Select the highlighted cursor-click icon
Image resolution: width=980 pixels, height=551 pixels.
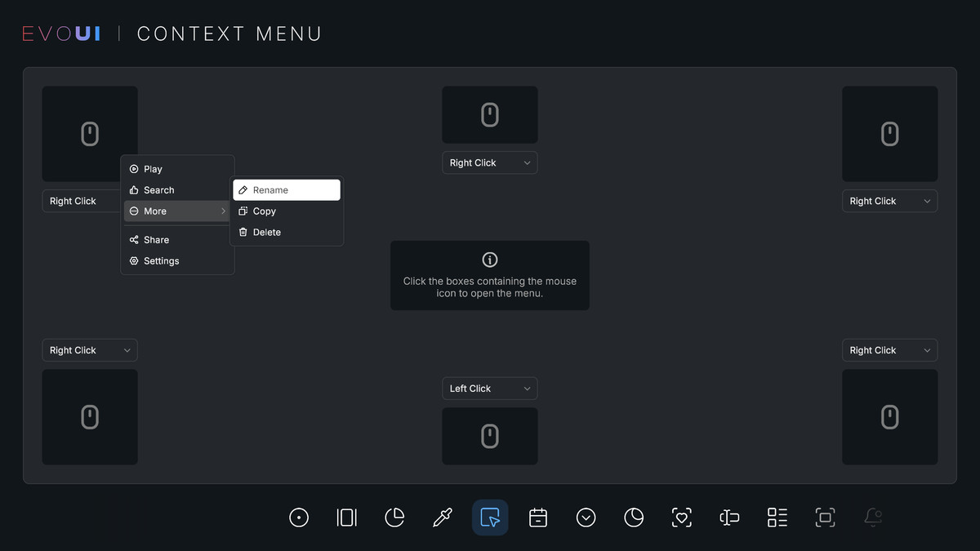[490, 517]
